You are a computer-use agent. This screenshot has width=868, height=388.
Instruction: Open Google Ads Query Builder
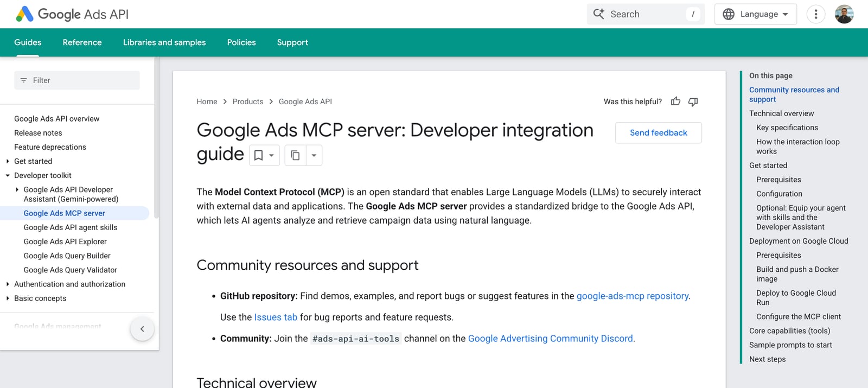(67, 256)
